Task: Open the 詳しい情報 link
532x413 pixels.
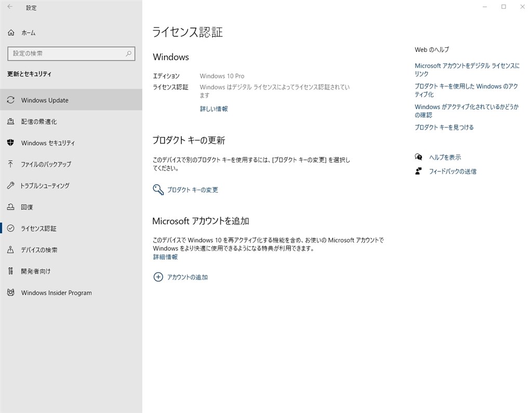Action: coord(214,109)
